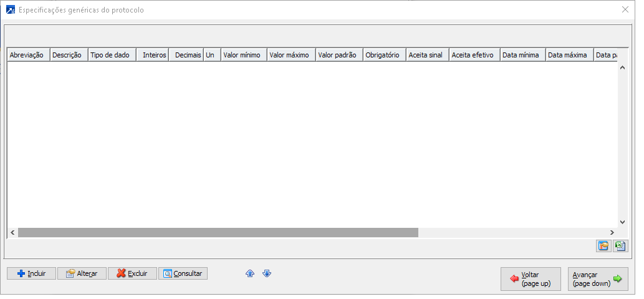The width and height of the screenshot is (644, 299).
Task: Go back with Voltar (page up)
Action: pos(531,279)
